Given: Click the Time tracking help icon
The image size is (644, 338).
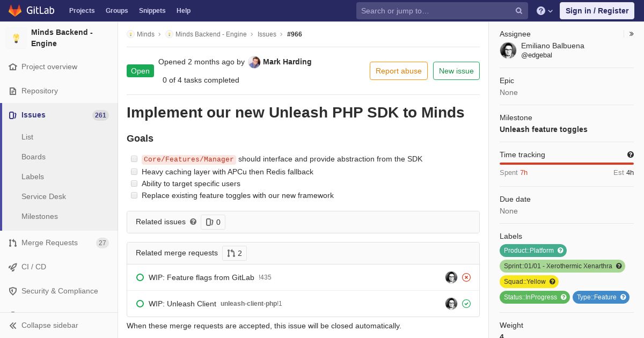Looking at the screenshot, I should pyautogui.click(x=631, y=155).
